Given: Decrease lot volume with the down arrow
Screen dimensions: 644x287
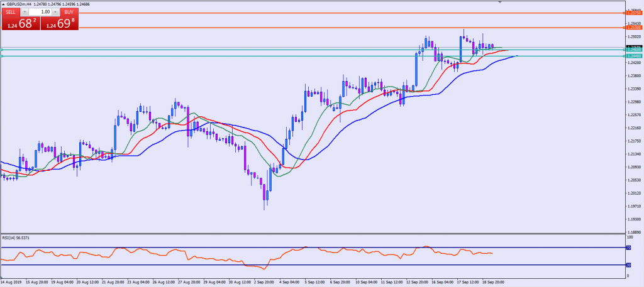Looking at the screenshot, I should [x=25, y=12].
